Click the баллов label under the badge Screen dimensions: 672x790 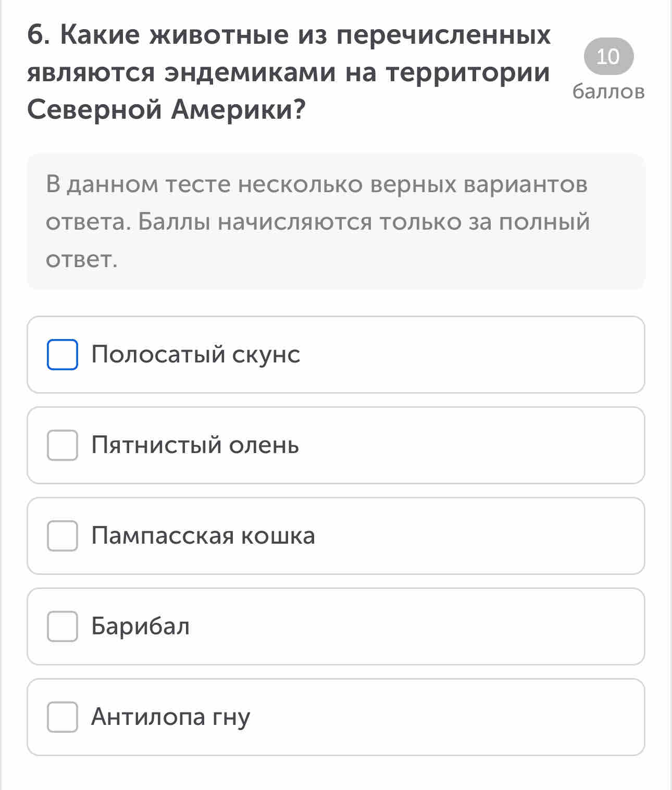(x=608, y=92)
